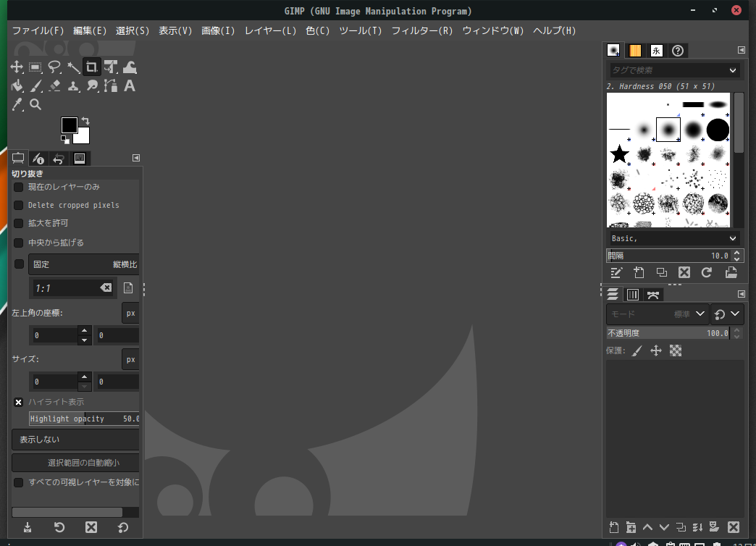Select the Rectangle Select tool
756x546 pixels.
tap(35, 67)
